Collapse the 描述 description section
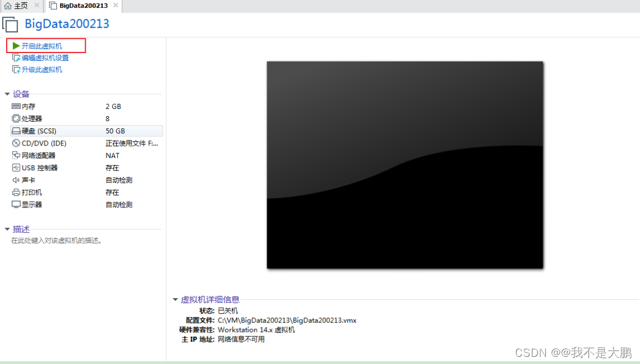 [x=7, y=230]
